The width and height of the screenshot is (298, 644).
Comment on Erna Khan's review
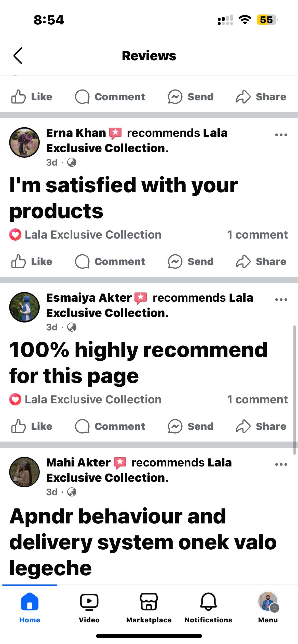(110, 261)
